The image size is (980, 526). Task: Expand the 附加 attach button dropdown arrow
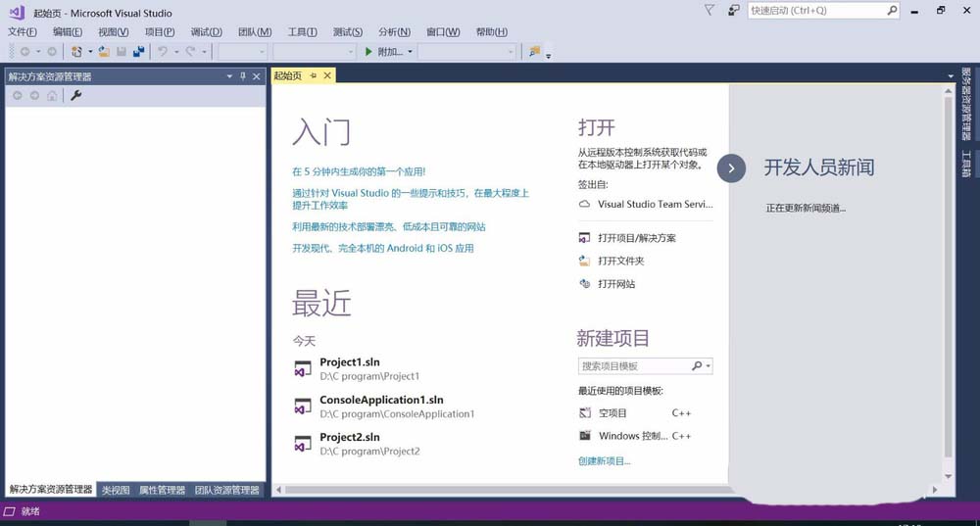click(410, 52)
